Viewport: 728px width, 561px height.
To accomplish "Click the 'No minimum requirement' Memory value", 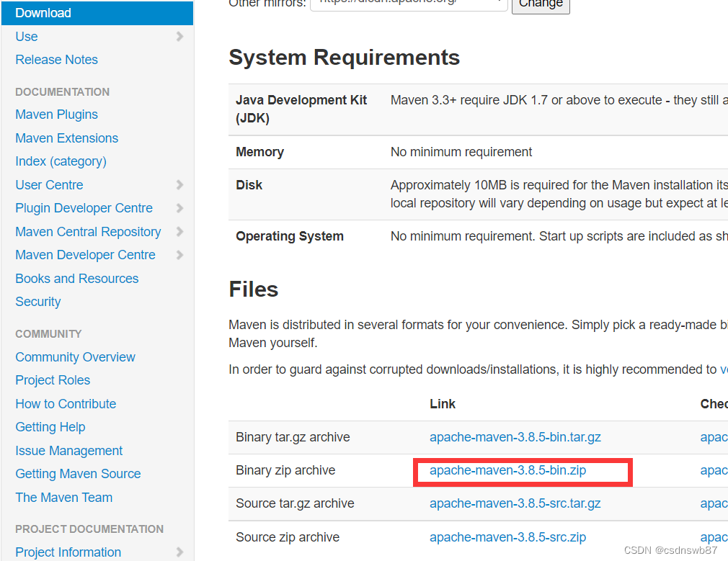I will coord(461,152).
